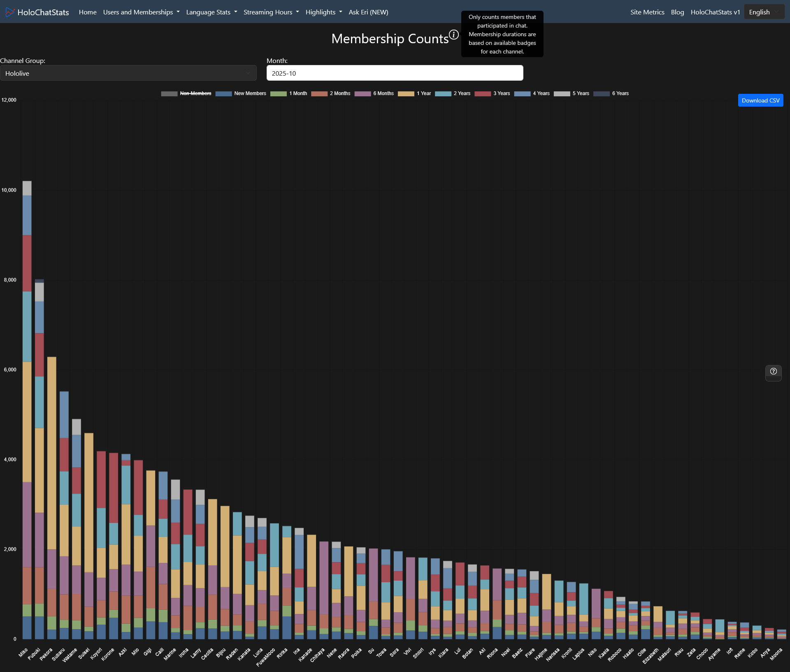Open the floating help question-mark button

[773, 371]
